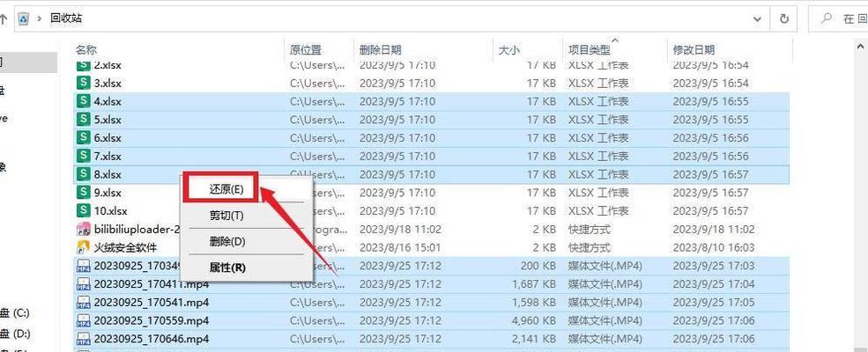Click the 2023/9/18 11:02 deletion date cell
Screen dimensions: 868x352
(x=400, y=230)
